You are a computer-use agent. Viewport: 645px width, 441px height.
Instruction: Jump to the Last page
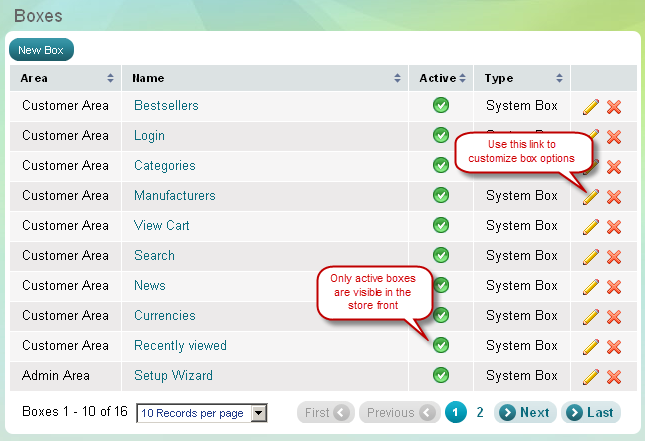coord(591,412)
